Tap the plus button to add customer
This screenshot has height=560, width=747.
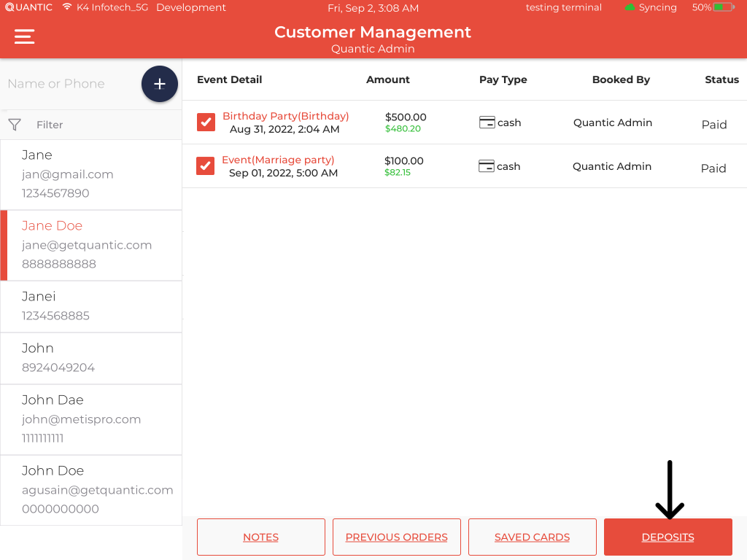159,84
